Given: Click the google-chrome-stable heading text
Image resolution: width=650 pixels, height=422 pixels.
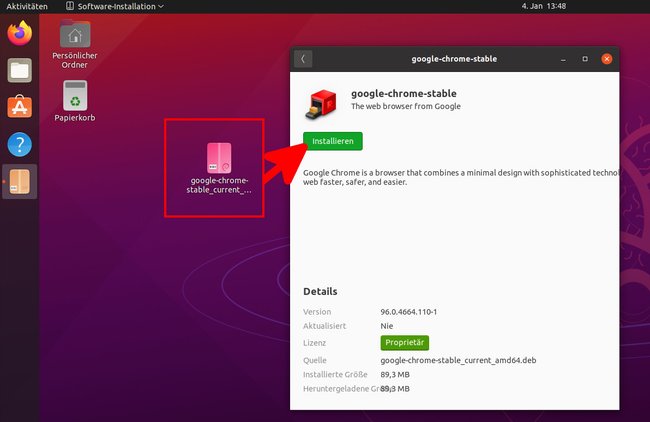Looking at the screenshot, I should (404, 94).
